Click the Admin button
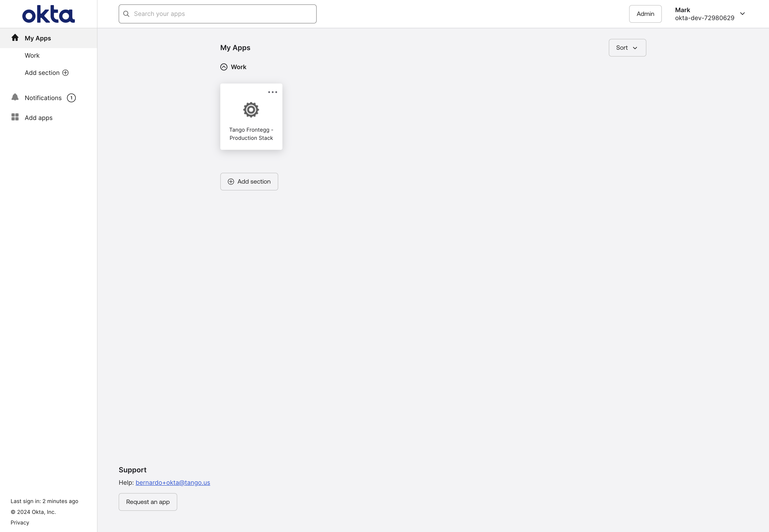This screenshot has width=769, height=532. coord(645,14)
